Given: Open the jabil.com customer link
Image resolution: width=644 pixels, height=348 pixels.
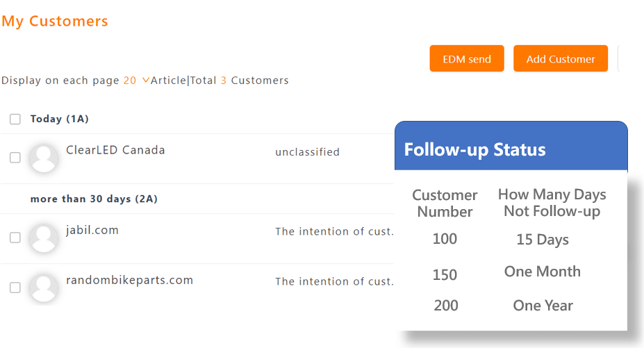Looking at the screenshot, I should click(x=92, y=230).
